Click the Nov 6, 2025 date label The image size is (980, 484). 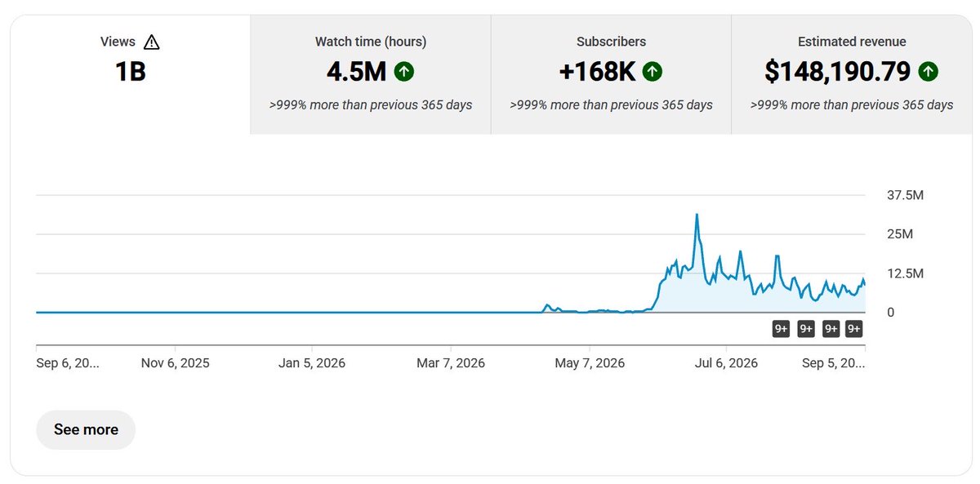pos(176,363)
